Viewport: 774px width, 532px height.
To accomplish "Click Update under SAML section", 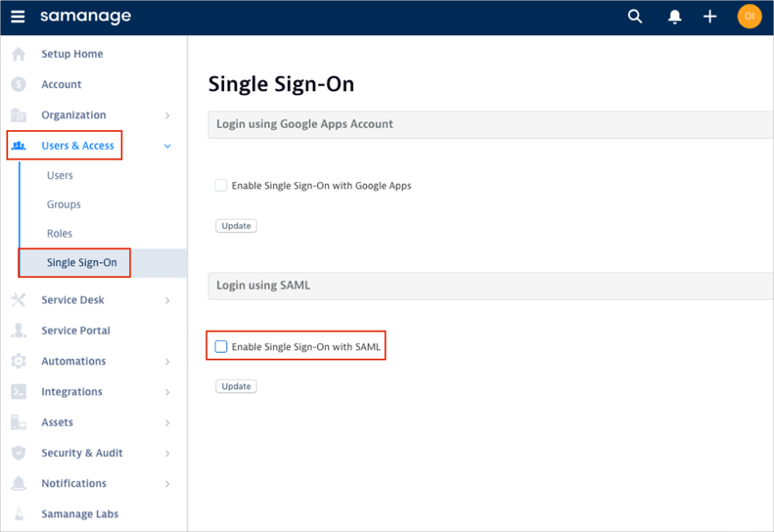I will click(x=236, y=386).
